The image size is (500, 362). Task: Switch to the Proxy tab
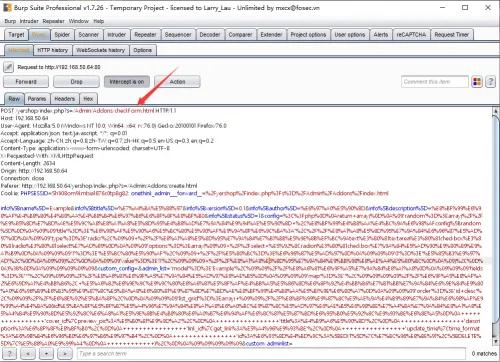point(39,35)
